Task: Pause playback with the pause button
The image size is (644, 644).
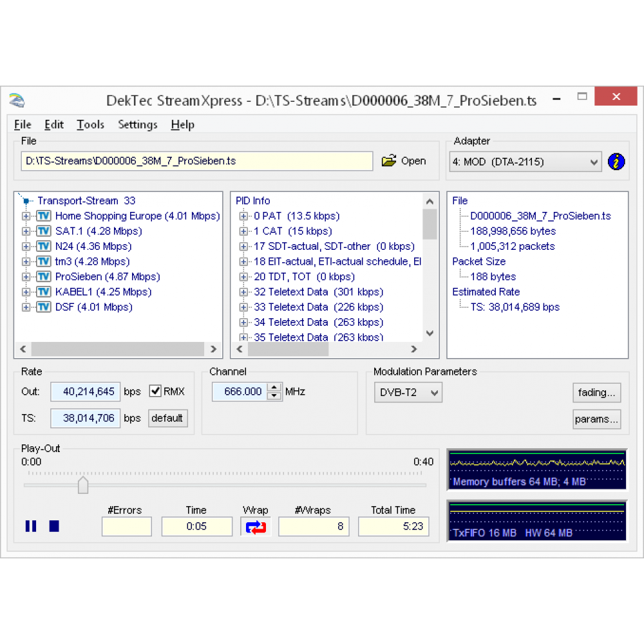Action: pos(31,526)
